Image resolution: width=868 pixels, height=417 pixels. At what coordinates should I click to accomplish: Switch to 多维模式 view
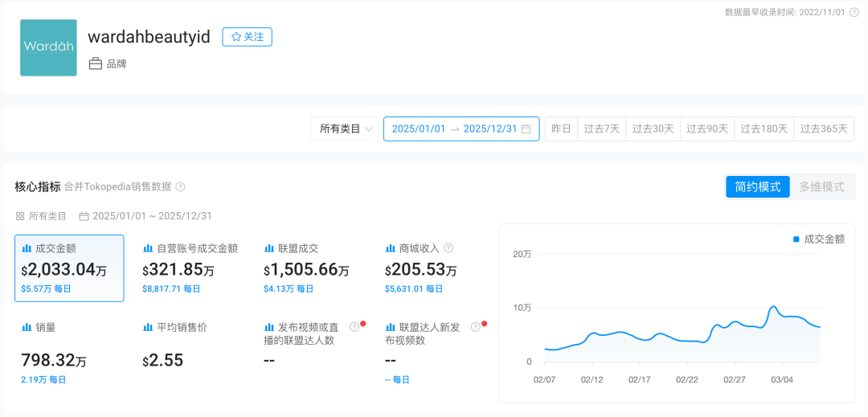821,187
